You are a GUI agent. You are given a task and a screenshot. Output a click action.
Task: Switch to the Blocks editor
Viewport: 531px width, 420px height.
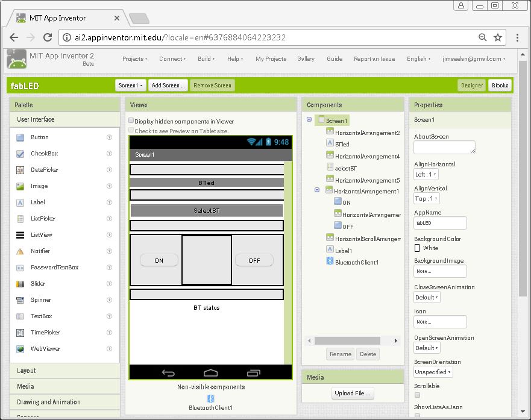(500, 86)
